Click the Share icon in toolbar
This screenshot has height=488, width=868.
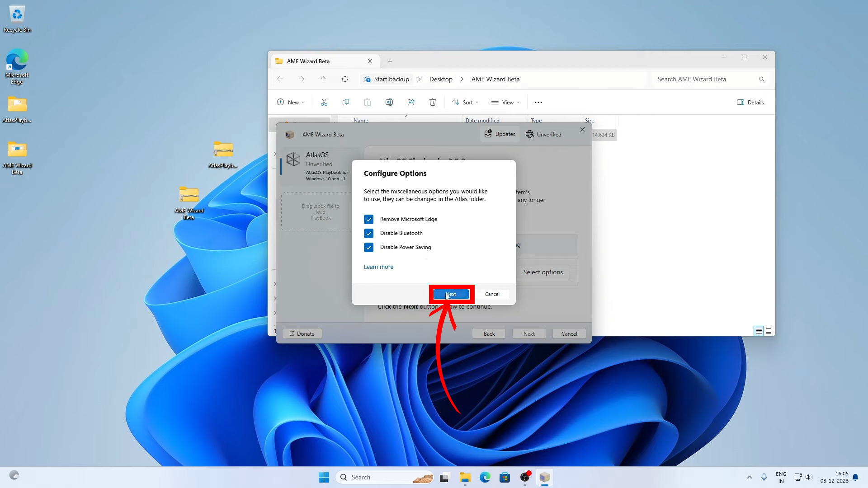(x=411, y=103)
